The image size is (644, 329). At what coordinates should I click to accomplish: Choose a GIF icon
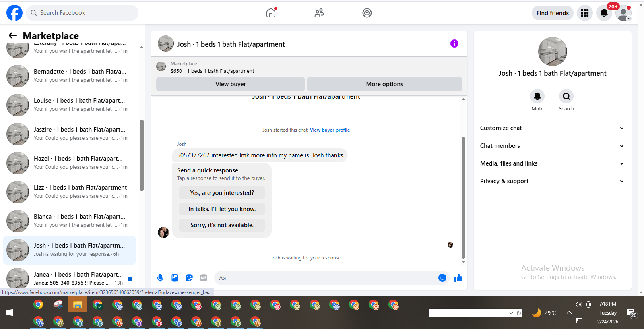click(204, 278)
